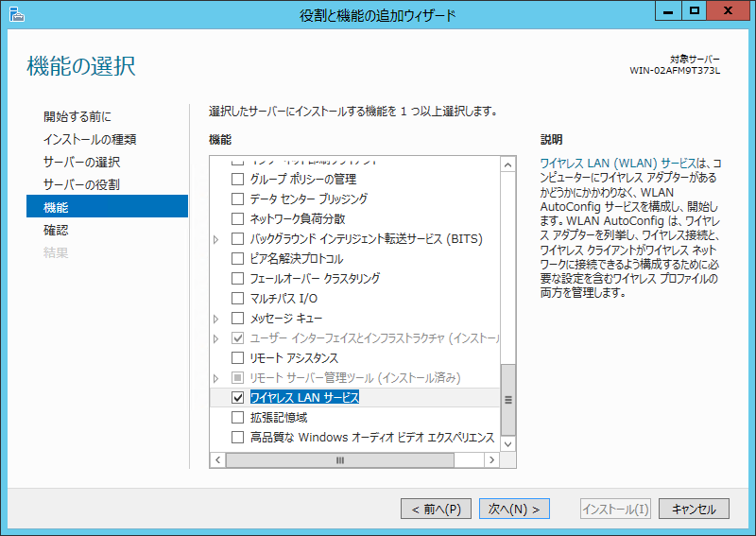Click the scroll right arrow of feature list
Image resolution: width=756 pixels, height=536 pixels.
click(491, 460)
